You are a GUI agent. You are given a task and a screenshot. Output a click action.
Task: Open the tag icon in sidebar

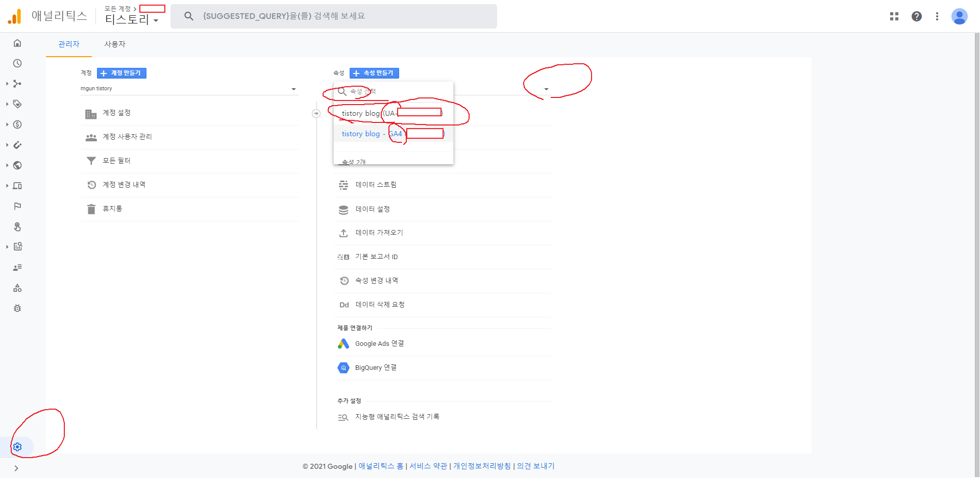(17, 104)
